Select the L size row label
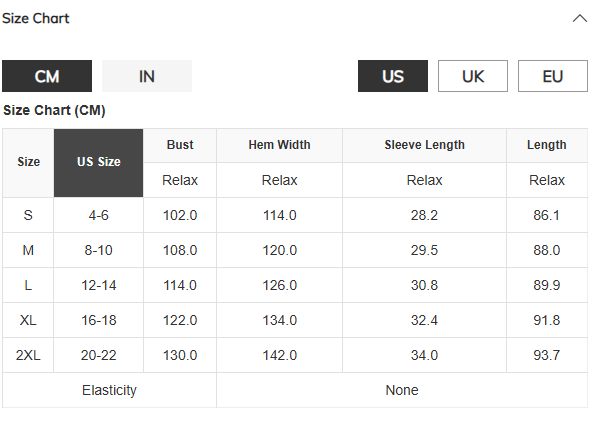 coord(28,285)
